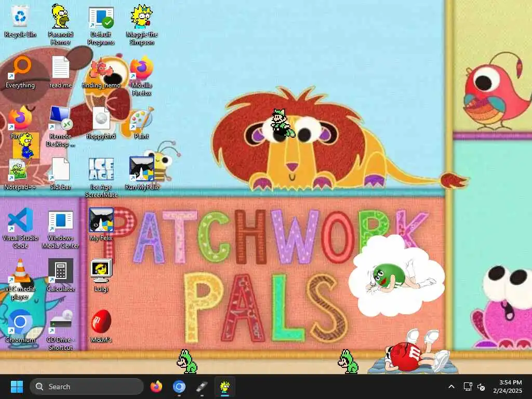
Task: Launch the Windows Media Center shortcut
Action: click(x=60, y=229)
